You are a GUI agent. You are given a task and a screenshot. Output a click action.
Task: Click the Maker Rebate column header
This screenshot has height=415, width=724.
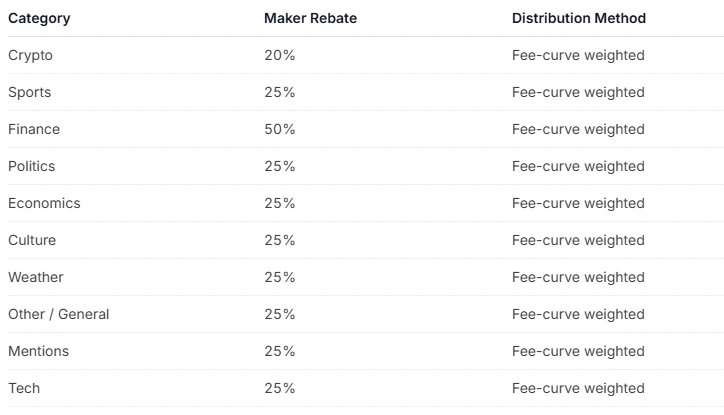point(310,18)
